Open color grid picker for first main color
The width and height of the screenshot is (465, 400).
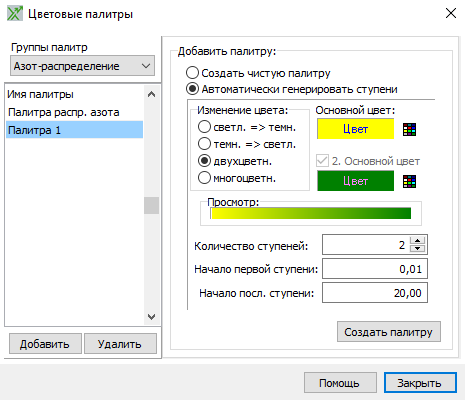[409, 130]
